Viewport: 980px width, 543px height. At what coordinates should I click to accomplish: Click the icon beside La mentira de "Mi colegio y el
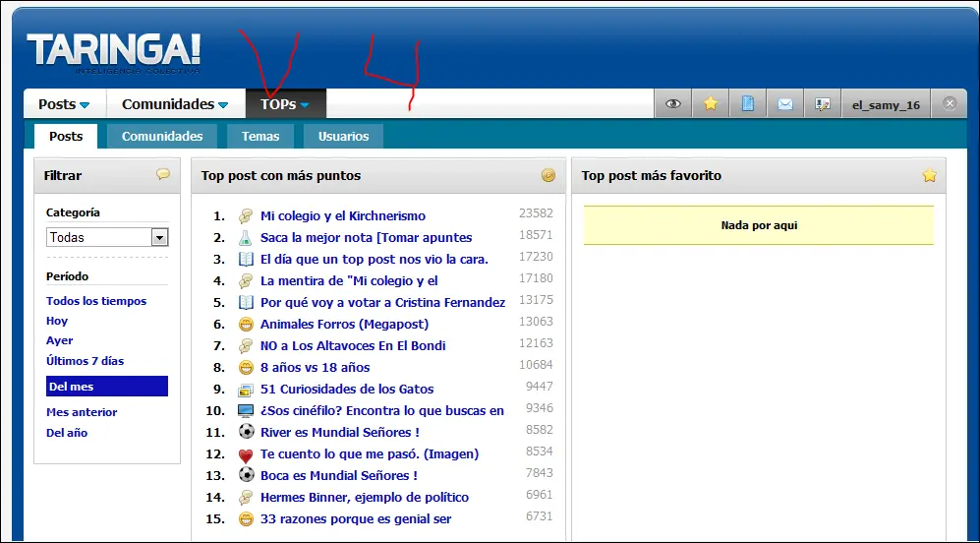(246, 281)
